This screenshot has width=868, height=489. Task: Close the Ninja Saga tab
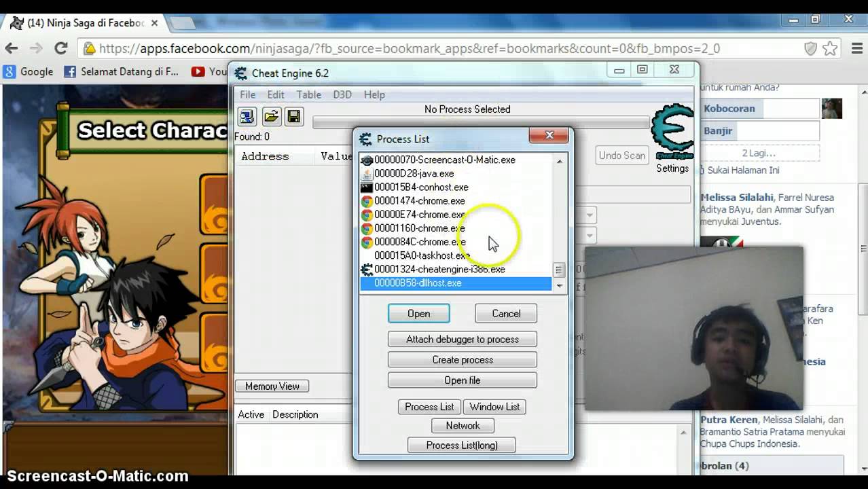(x=154, y=23)
